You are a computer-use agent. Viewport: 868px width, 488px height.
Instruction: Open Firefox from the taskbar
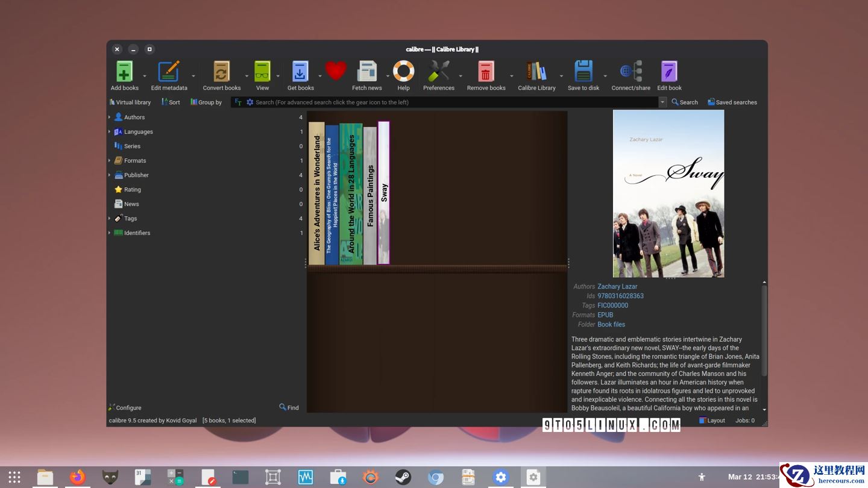coord(77,477)
